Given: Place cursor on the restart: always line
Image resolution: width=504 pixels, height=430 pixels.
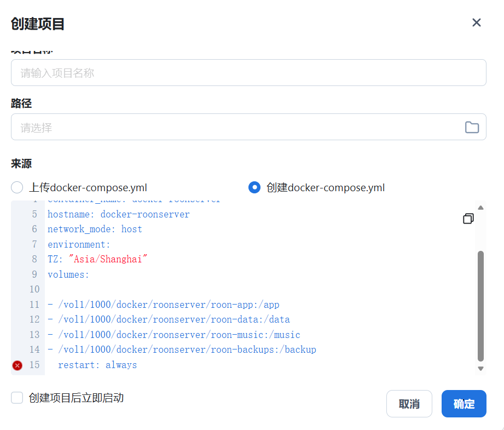Looking at the screenshot, I should point(97,365).
